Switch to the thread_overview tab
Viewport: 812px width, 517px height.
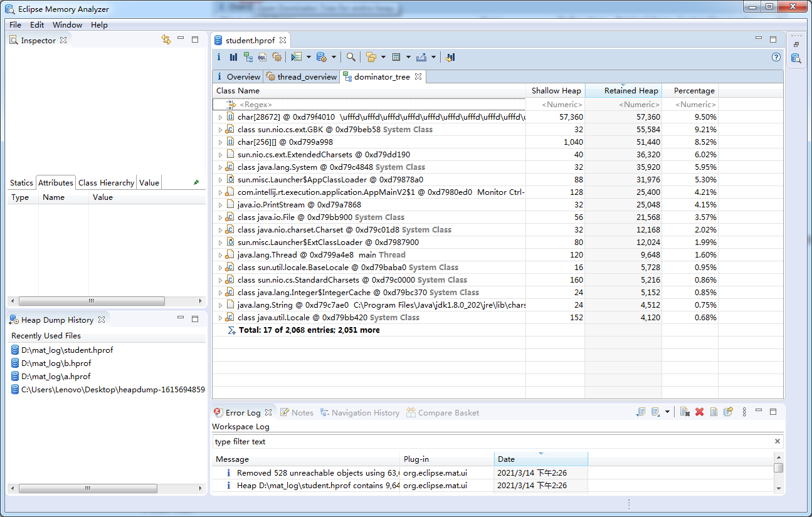[x=301, y=76]
